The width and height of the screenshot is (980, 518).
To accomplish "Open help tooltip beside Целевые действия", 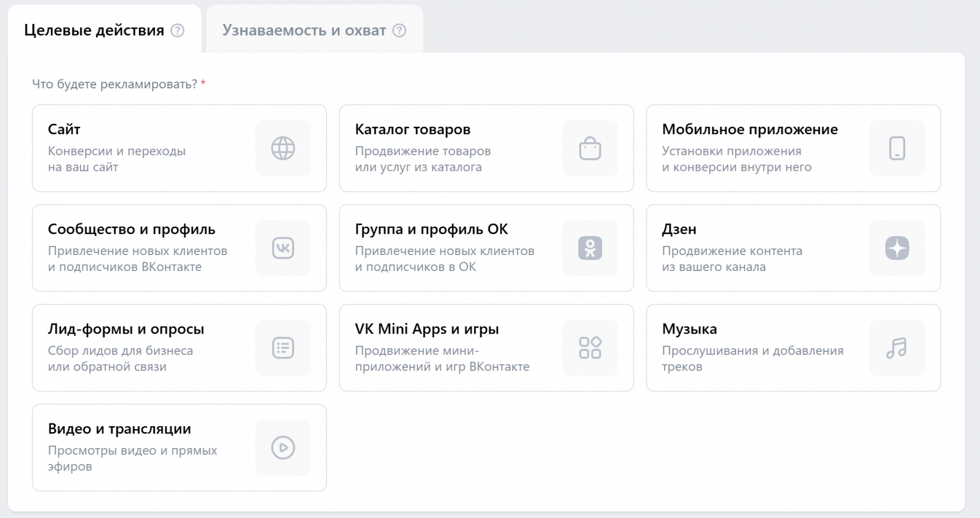I will click(x=178, y=31).
